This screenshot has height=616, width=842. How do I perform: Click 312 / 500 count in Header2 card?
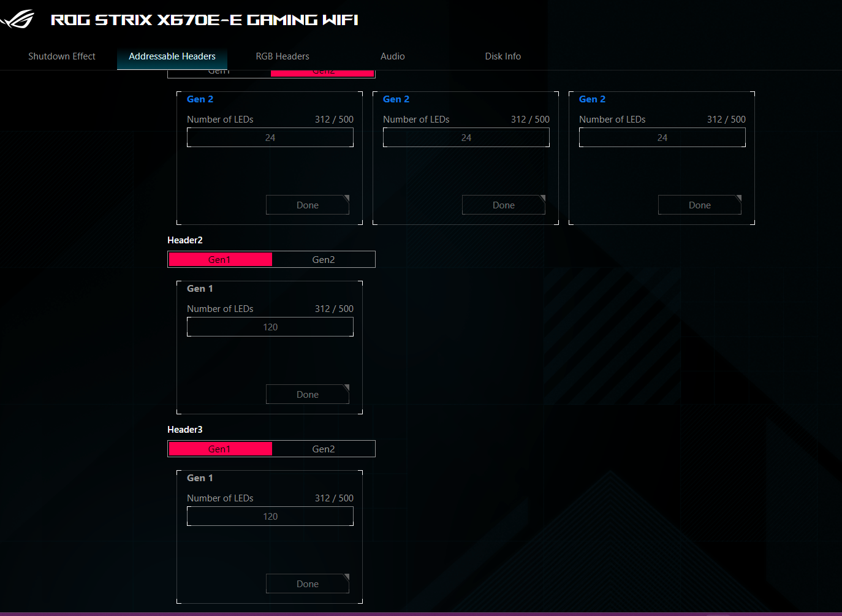(x=334, y=309)
